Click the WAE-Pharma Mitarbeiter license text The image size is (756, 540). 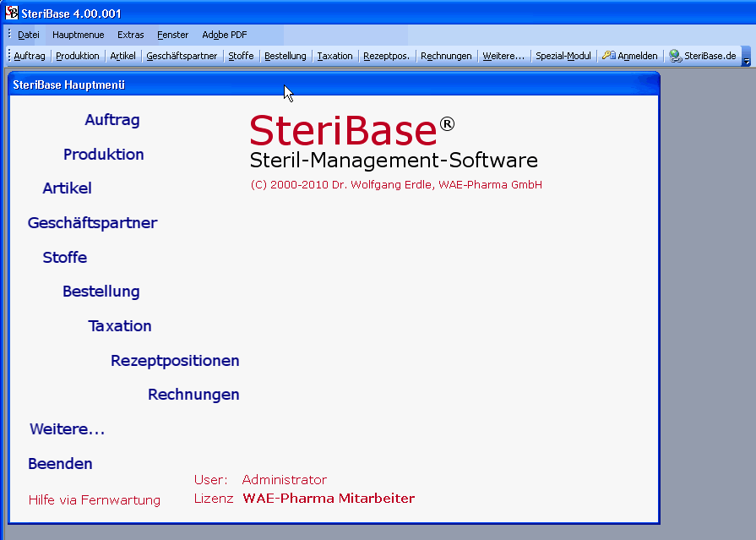[329, 498]
